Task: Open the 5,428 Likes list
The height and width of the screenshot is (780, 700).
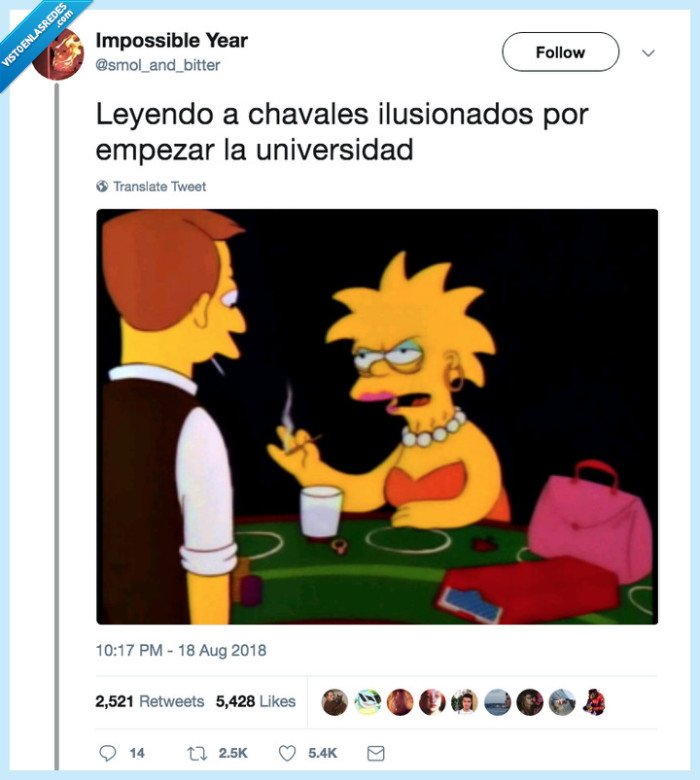Action: 256,701
